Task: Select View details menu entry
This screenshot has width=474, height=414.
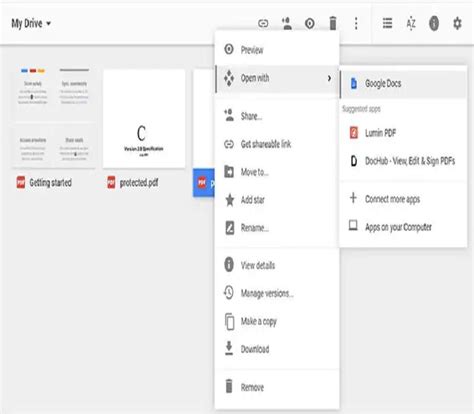Action: point(277,265)
